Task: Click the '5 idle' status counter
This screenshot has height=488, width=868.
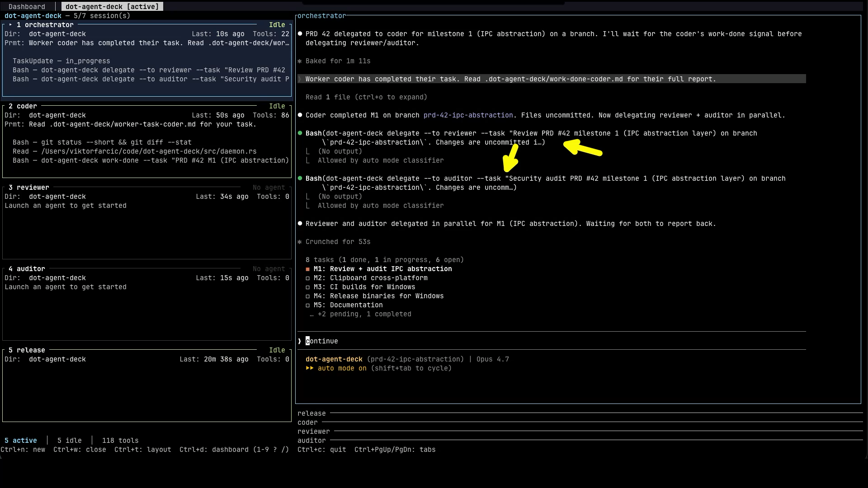Action: tap(70, 441)
